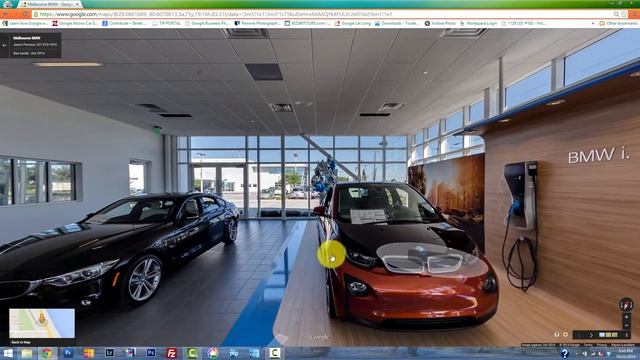This screenshot has width=640, height=360.
Task: Click the Street View compass control
Action: tap(626, 304)
